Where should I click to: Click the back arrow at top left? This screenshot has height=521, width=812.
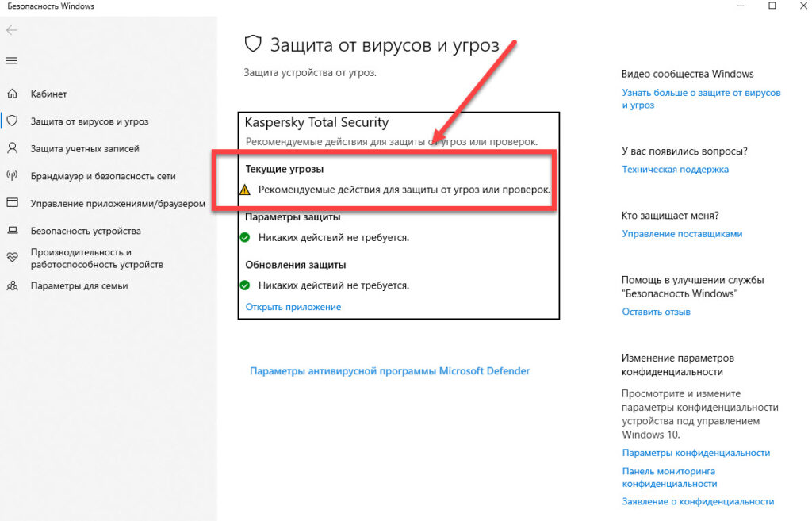coord(12,30)
